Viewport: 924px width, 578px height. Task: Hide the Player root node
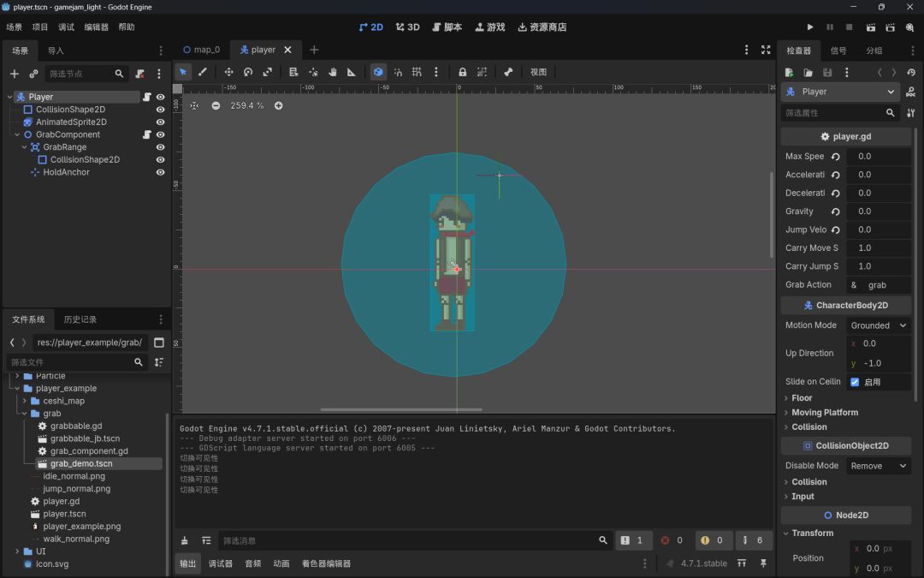(x=160, y=97)
